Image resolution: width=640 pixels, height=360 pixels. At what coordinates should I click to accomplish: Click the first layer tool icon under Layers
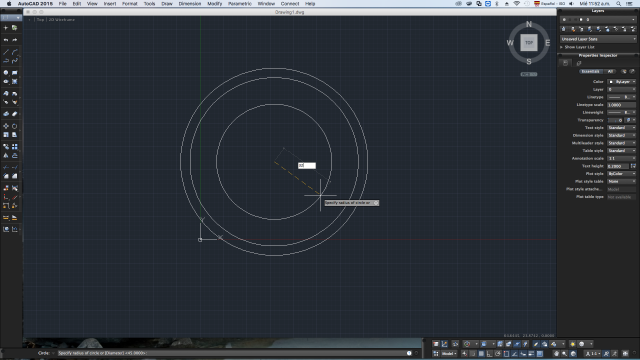[564, 29]
